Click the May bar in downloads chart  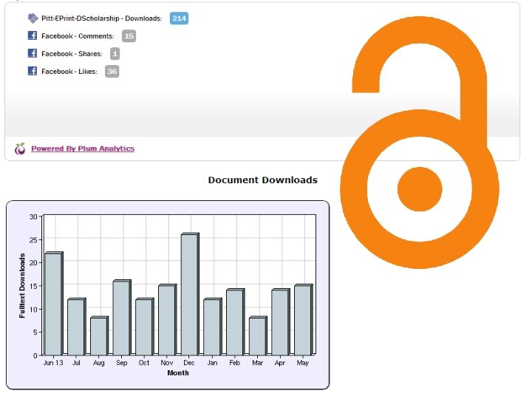pyautogui.click(x=304, y=320)
